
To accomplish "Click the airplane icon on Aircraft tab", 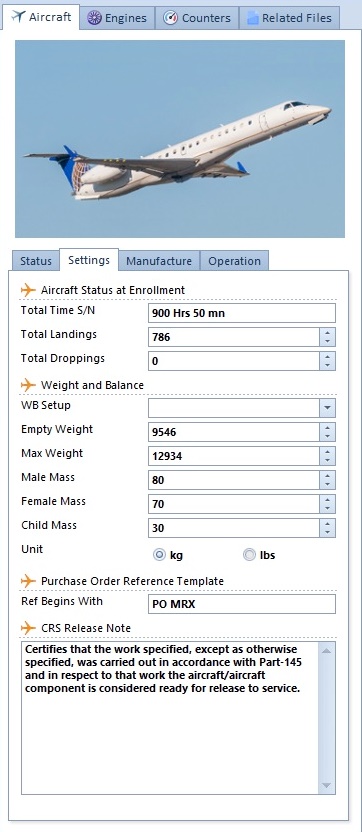I will (x=18, y=16).
